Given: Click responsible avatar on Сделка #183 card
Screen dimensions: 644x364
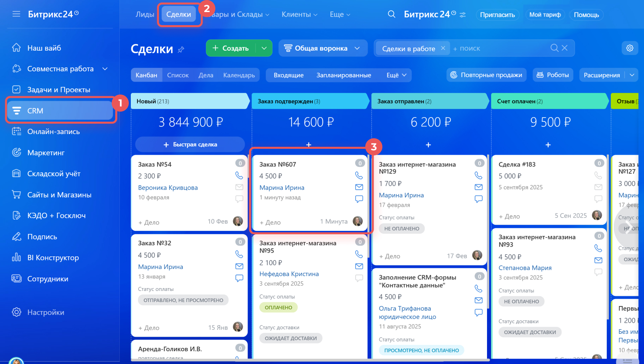Looking at the screenshot, I should 597,215.
